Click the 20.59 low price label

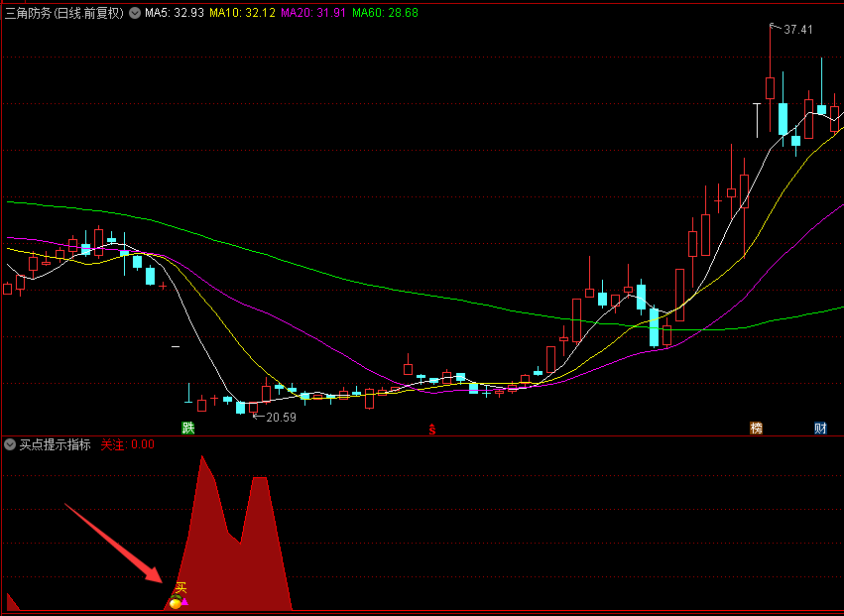[281, 418]
